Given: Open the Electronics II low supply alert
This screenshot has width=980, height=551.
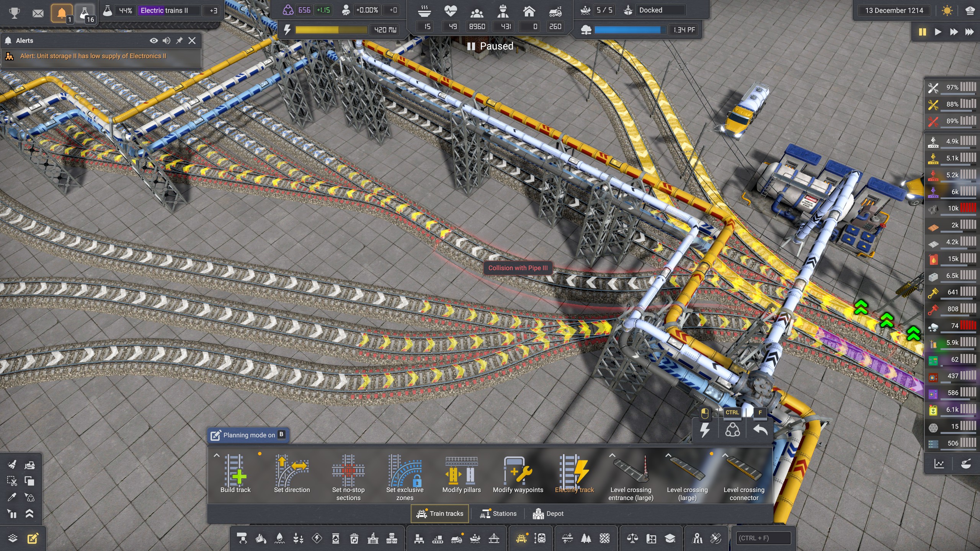Looking at the screenshot, I should (93, 56).
